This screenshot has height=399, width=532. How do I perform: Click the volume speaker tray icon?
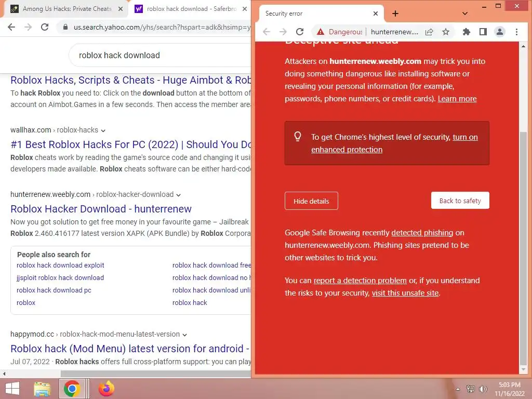pyautogui.click(x=483, y=389)
